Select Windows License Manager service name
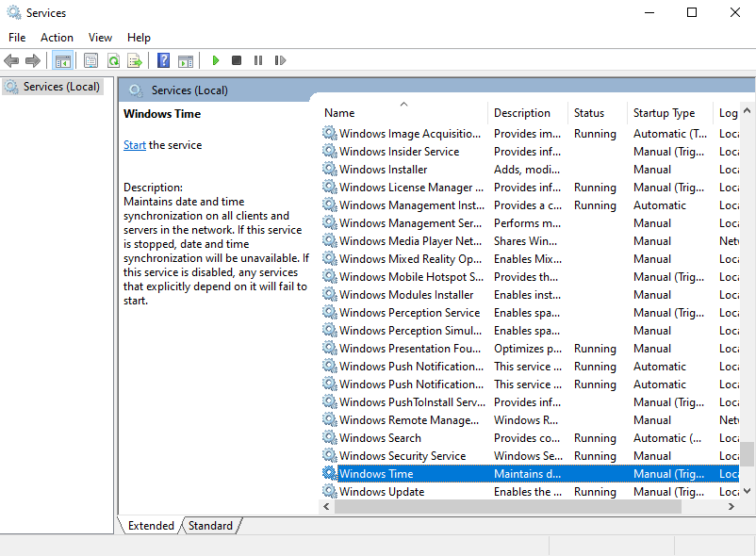756x556 pixels. coord(411,188)
